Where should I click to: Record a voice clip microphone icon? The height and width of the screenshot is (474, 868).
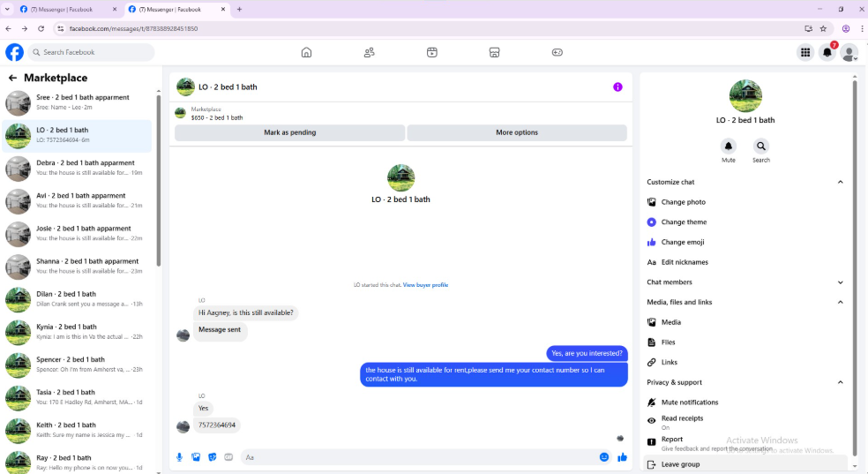click(x=179, y=457)
